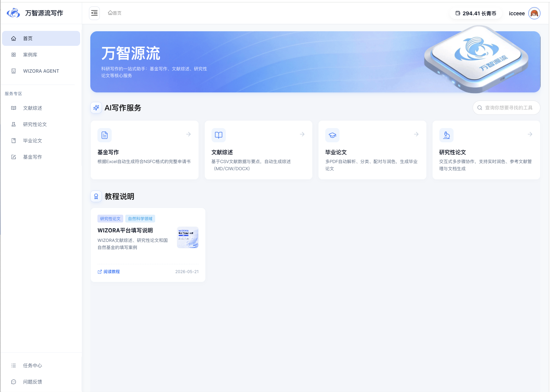Viewport: 550px width, 392px height.
Task: Open the WIZORA tutorial thumbnail image
Action: [x=188, y=237]
